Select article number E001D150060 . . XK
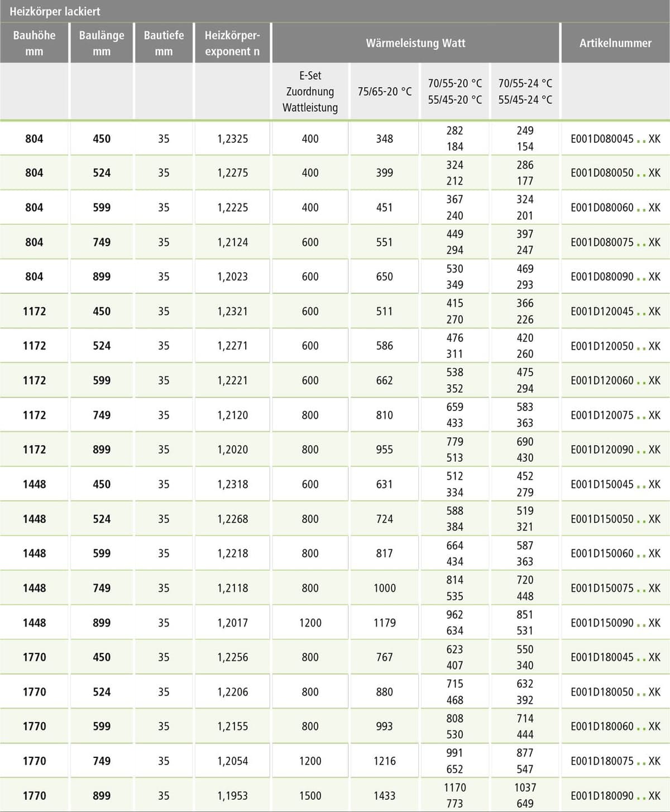This screenshot has width=670, height=812. 615,553
